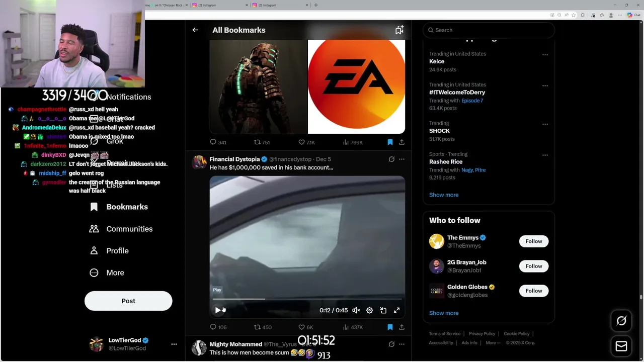Expand the footer More menu

click(493, 343)
